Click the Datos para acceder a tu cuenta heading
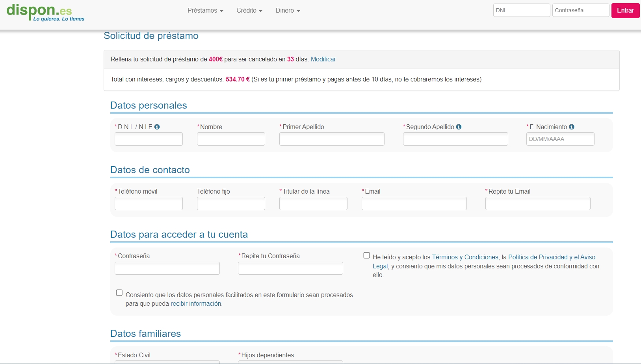 [179, 235]
